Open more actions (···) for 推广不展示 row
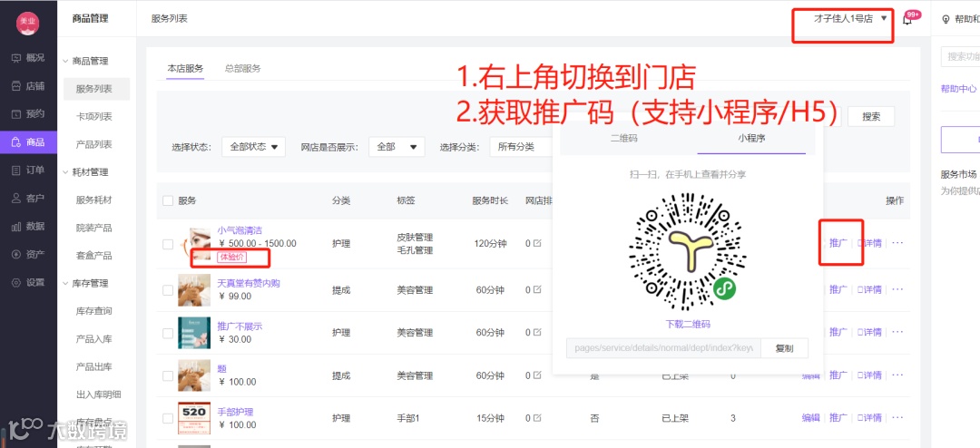This screenshot has height=448, width=980. [x=897, y=333]
